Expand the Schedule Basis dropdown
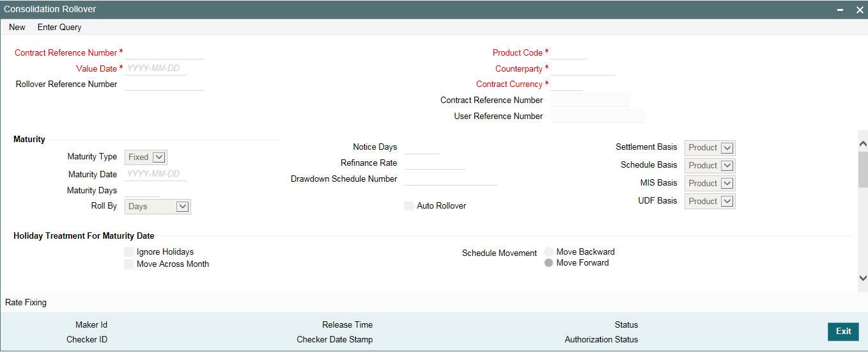 point(709,166)
